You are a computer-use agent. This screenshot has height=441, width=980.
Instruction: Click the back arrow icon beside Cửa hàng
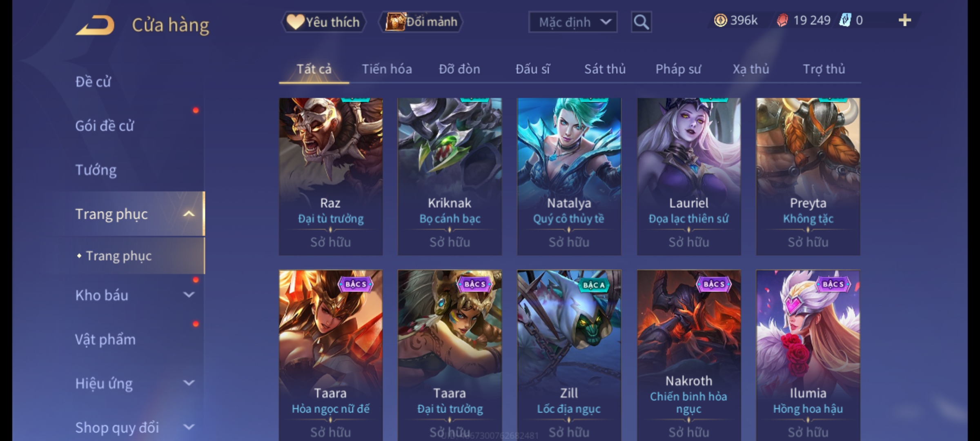[x=95, y=25]
